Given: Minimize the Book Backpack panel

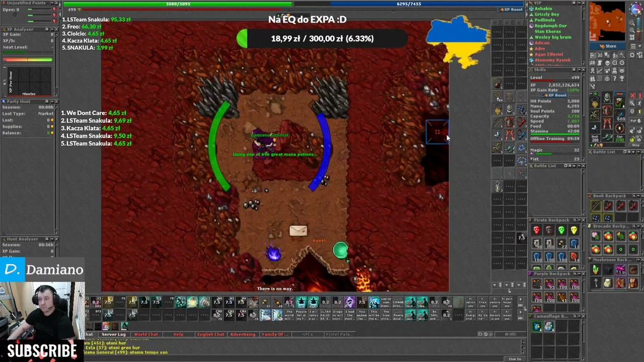Looking at the screenshot, I should 638,196.
